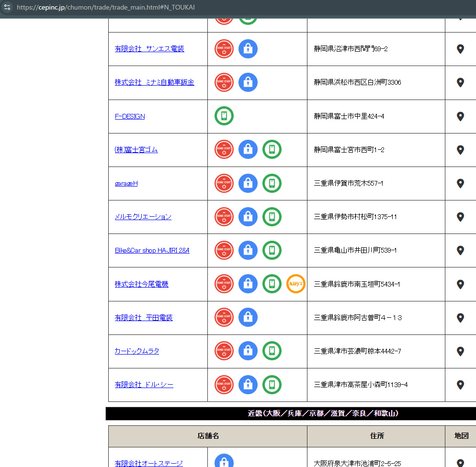The image size is (476, 467).
Task: Click the map pin for 有限会社 サンエス電装
Action: pos(460,49)
